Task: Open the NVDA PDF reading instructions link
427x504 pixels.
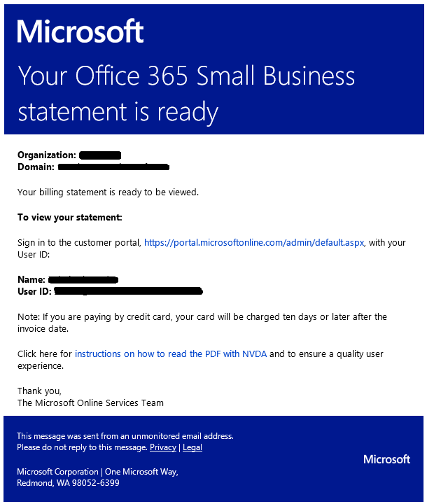Action: (x=171, y=354)
